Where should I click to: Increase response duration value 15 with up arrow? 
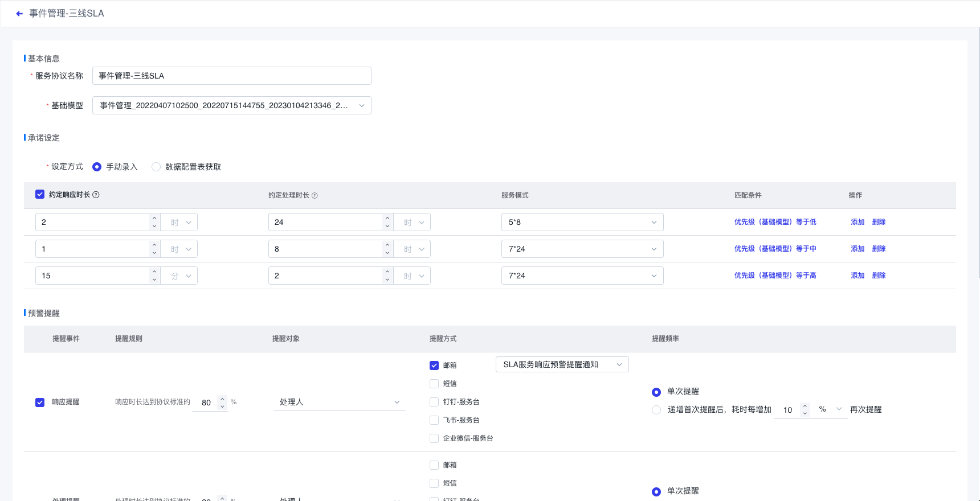(154, 272)
